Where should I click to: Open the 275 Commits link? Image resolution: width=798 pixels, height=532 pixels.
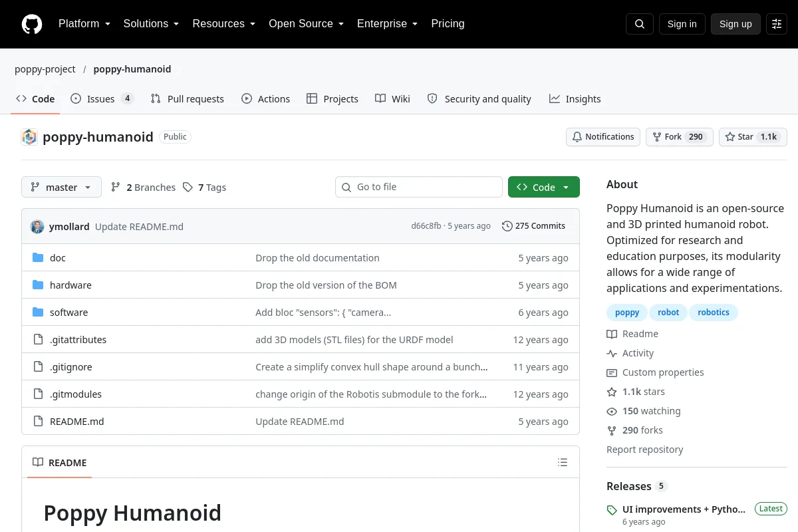pyautogui.click(x=533, y=226)
